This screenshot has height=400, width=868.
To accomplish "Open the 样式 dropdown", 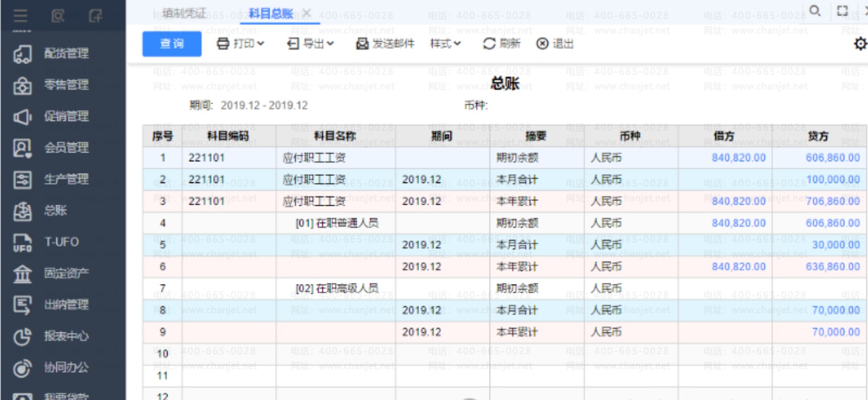I will pos(445,44).
